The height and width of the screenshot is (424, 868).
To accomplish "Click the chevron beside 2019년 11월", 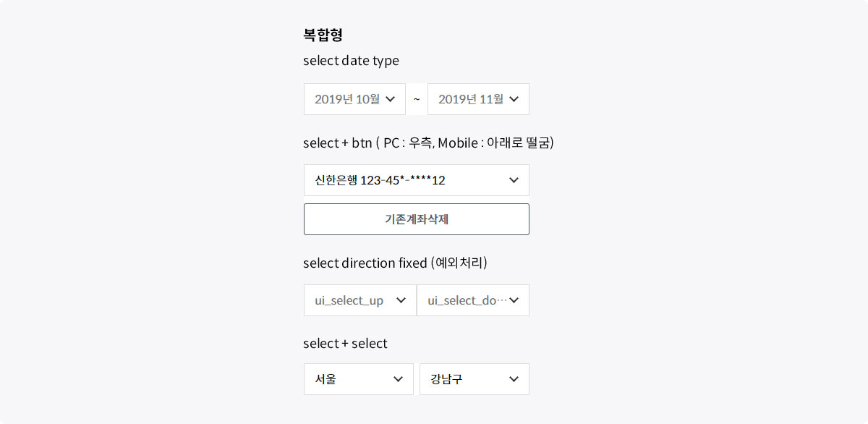I will click(x=514, y=99).
